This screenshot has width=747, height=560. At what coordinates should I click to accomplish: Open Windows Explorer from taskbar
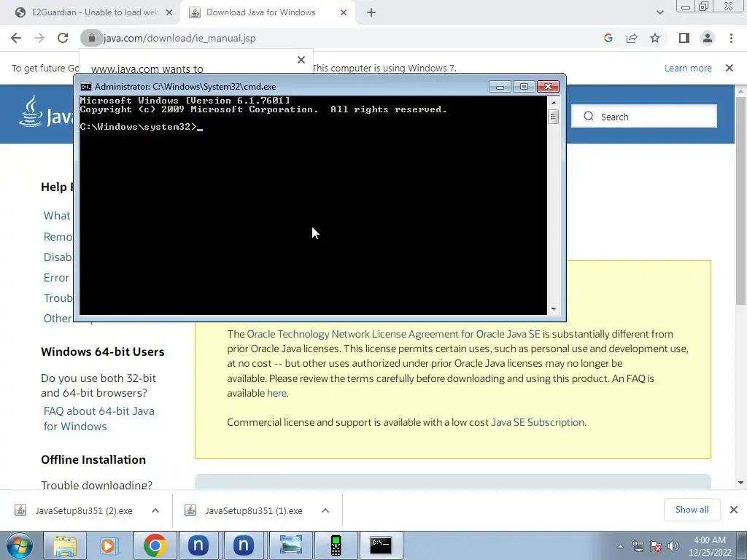tap(65, 545)
